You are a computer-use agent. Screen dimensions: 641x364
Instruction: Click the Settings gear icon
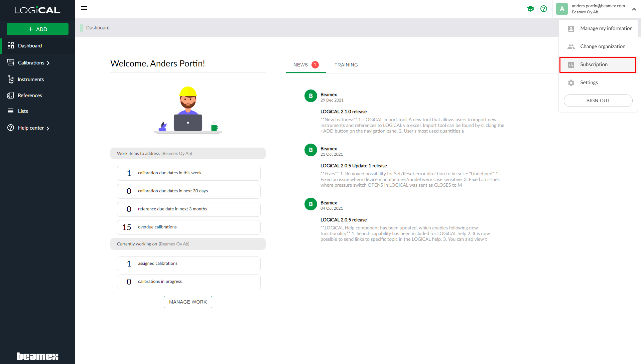571,83
